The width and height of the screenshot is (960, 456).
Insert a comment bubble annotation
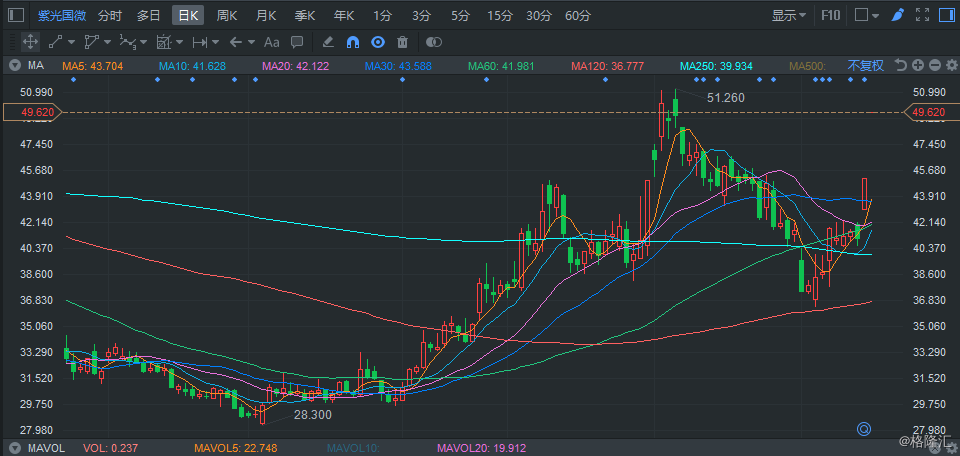pyautogui.click(x=296, y=42)
